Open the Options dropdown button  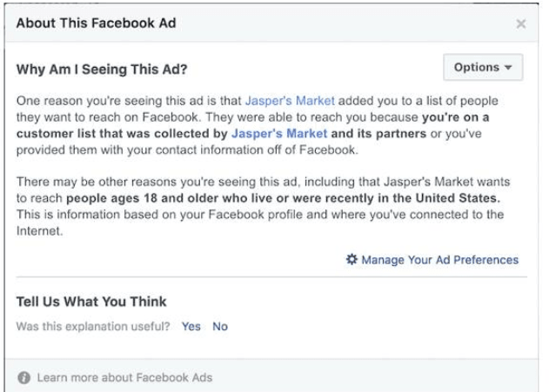click(x=483, y=67)
